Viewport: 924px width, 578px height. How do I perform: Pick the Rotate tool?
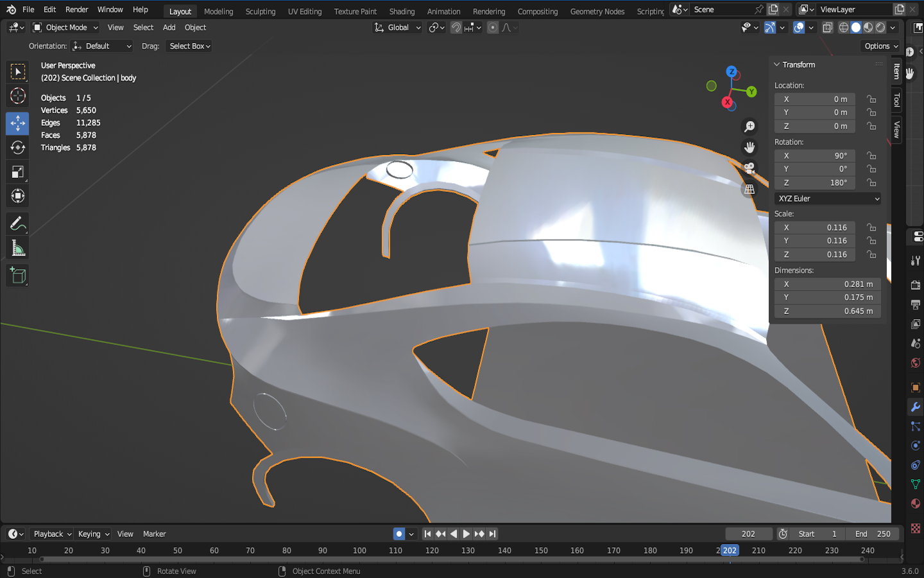pyautogui.click(x=17, y=147)
